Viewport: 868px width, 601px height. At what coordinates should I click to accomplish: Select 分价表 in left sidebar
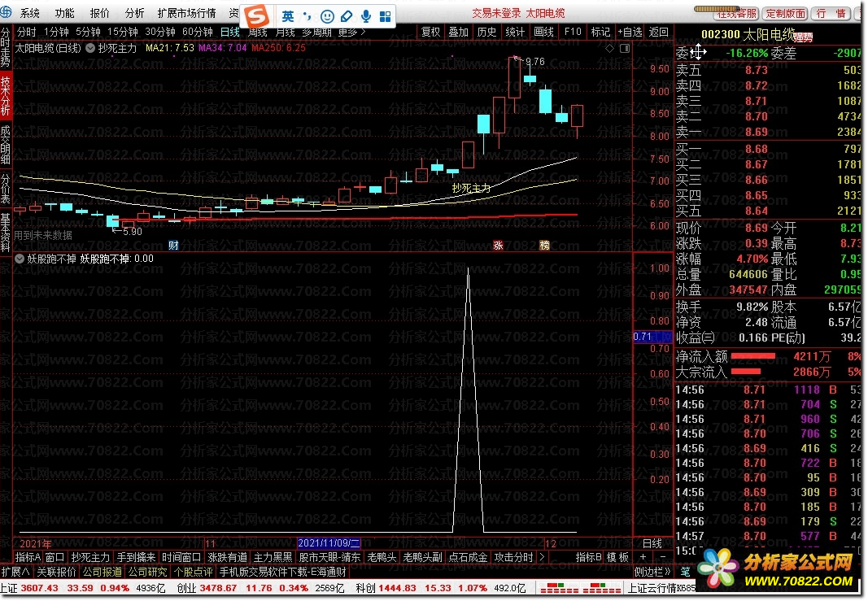tap(6, 188)
